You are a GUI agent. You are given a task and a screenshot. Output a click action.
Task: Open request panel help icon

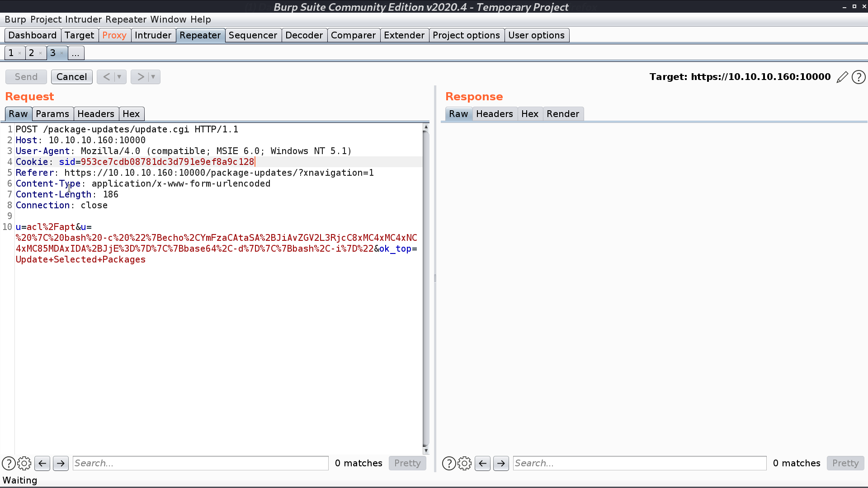tap(9, 463)
